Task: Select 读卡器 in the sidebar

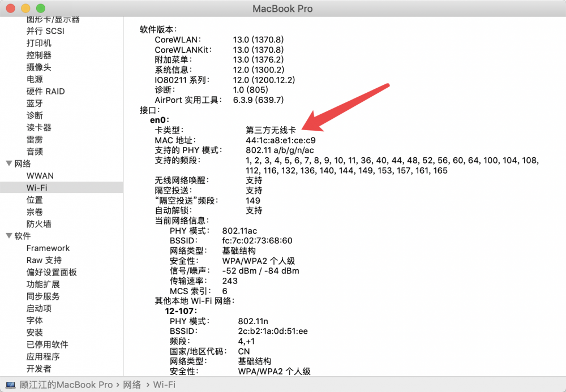Action: (x=38, y=127)
